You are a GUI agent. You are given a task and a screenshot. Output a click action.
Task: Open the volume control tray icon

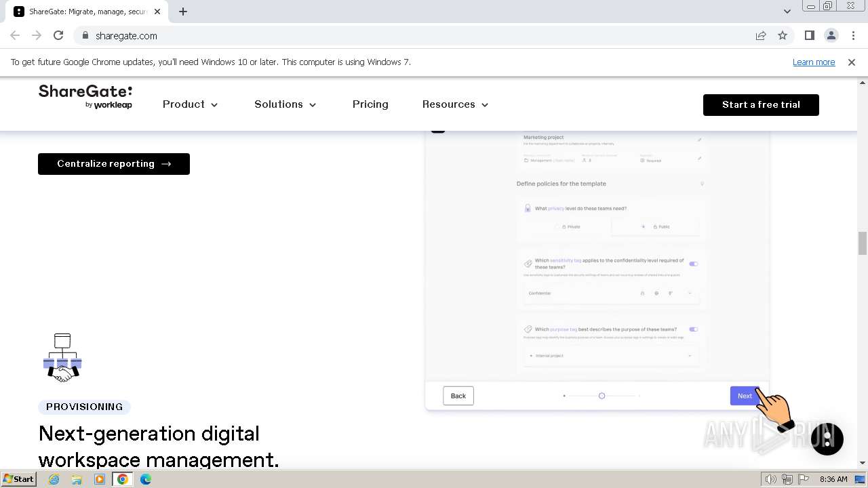[771, 479]
